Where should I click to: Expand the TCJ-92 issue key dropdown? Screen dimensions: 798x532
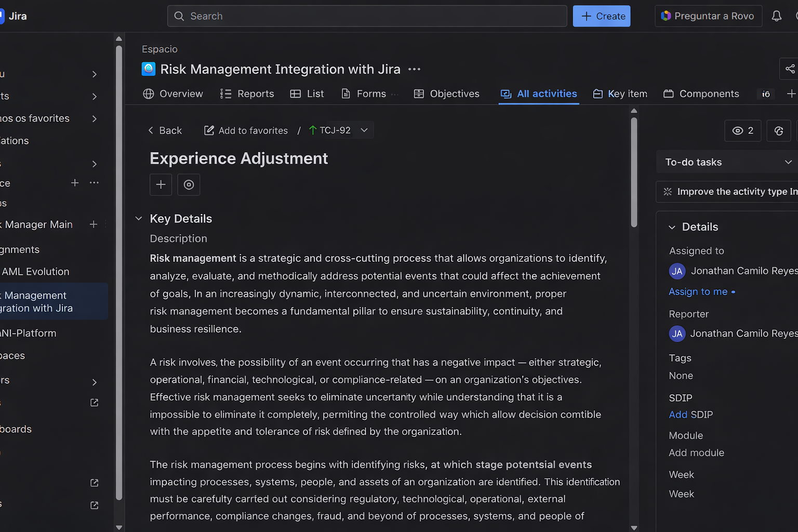(x=364, y=130)
